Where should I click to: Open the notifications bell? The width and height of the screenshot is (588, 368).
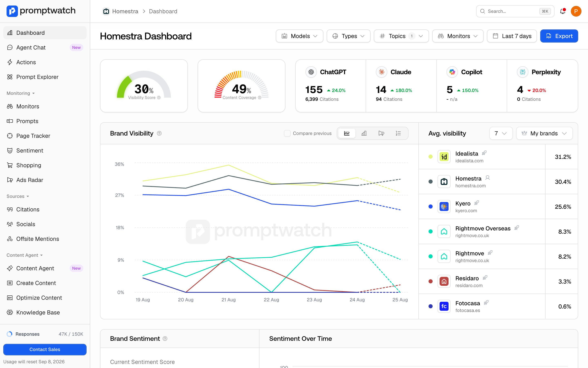(562, 11)
